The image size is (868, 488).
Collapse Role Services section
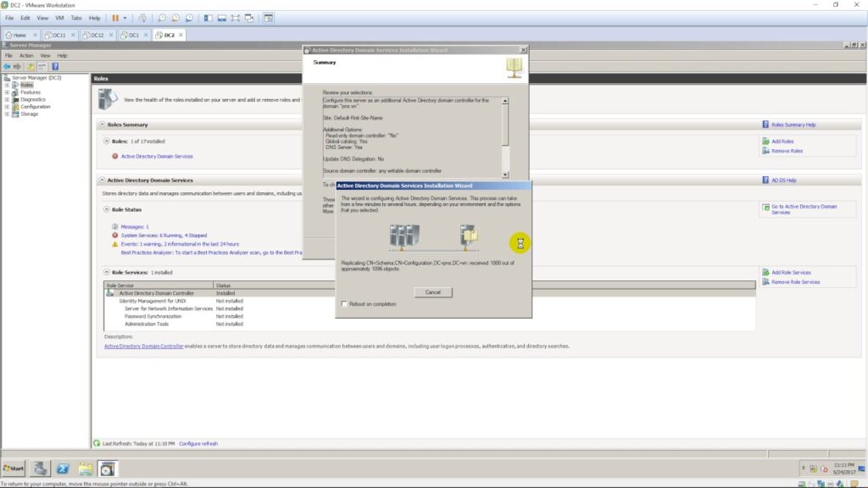tap(107, 273)
